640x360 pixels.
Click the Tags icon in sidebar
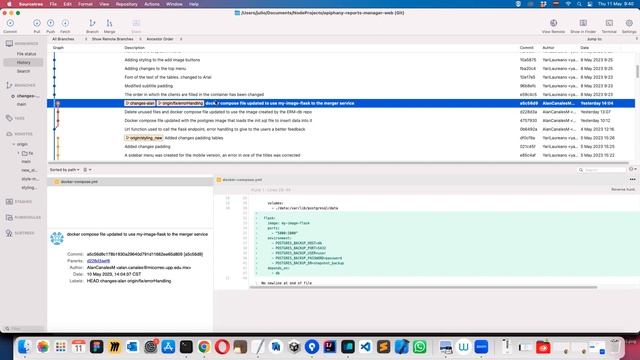tap(9, 118)
